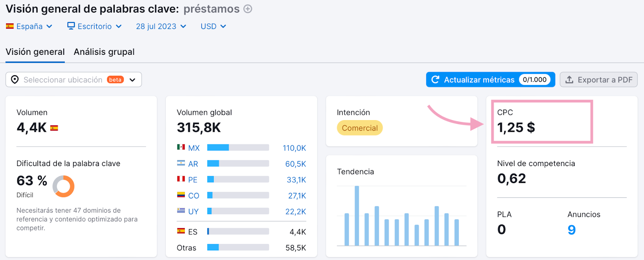This screenshot has height=260, width=644.
Task: Change the USD currency dropdown
Action: pyautogui.click(x=213, y=26)
